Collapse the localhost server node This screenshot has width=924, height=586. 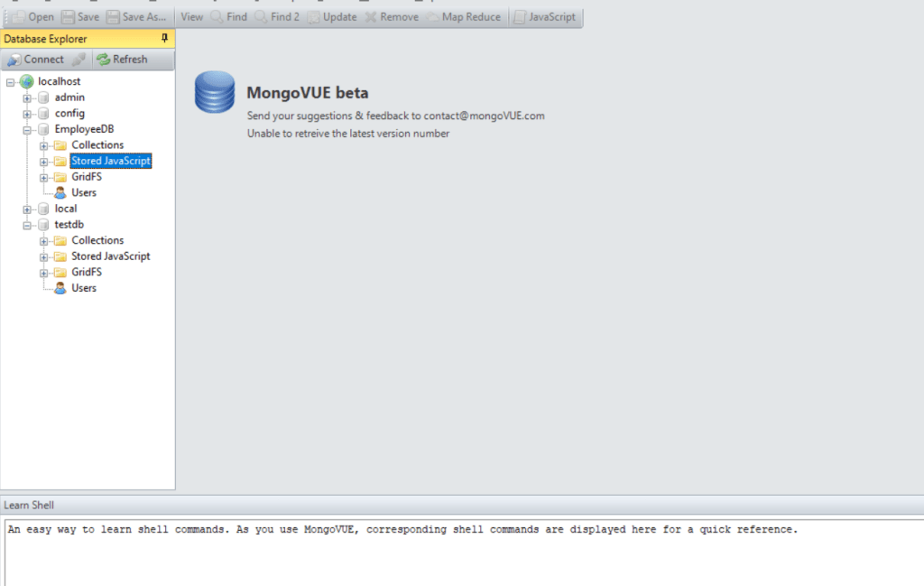point(10,82)
